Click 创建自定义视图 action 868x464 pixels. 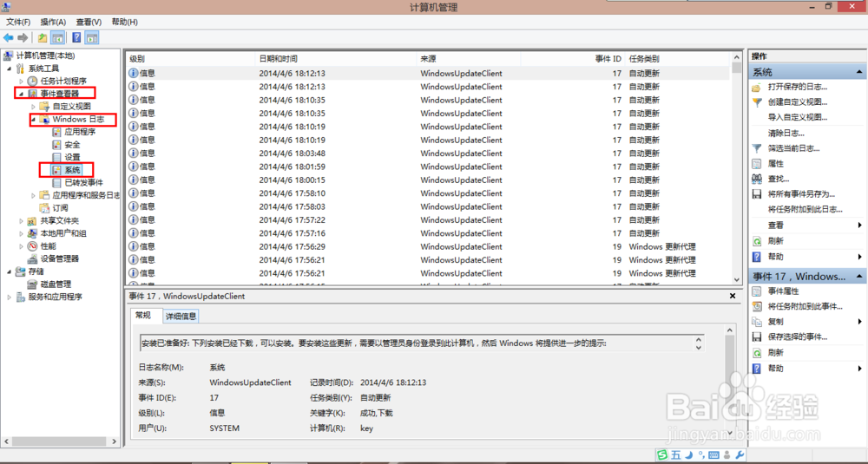[x=797, y=101]
